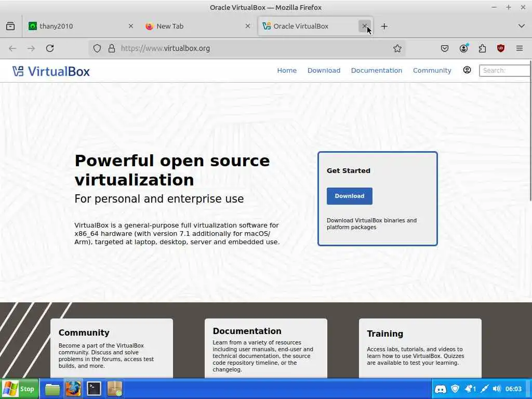Click 'Download VirtualBox binaries and platform packages' text
This screenshot has width=532, height=399.
coord(371,224)
